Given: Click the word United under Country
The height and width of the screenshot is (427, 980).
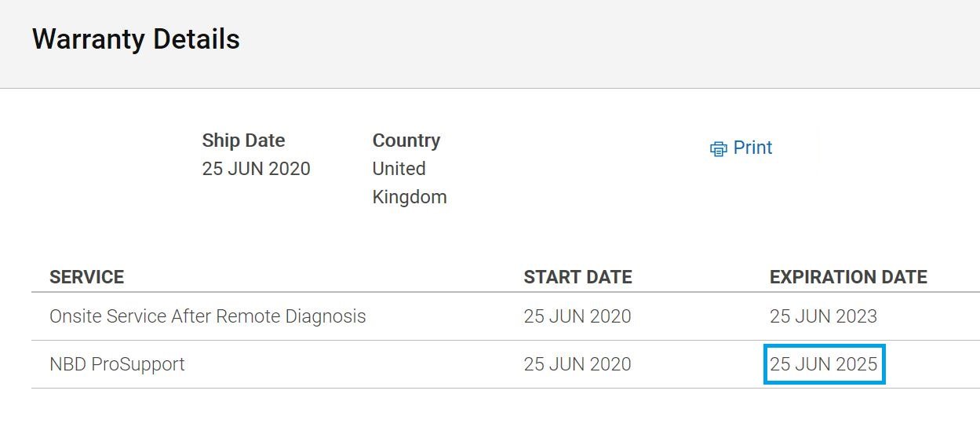Looking at the screenshot, I should click(399, 169).
